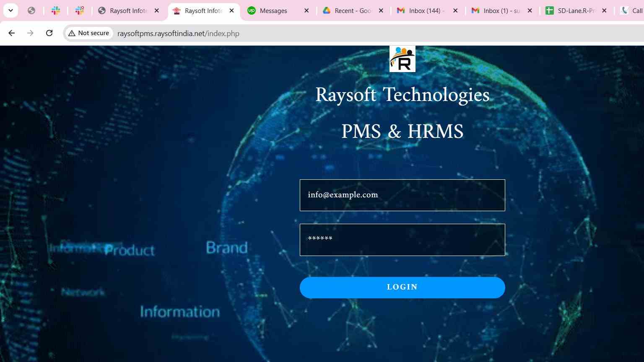Close the Recent Google Drive tab
The height and width of the screenshot is (362, 644).
tap(381, 10)
